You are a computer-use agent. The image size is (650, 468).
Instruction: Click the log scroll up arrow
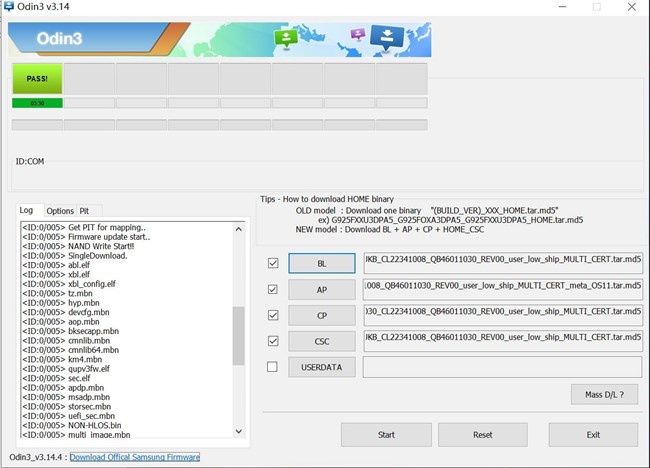[239, 229]
